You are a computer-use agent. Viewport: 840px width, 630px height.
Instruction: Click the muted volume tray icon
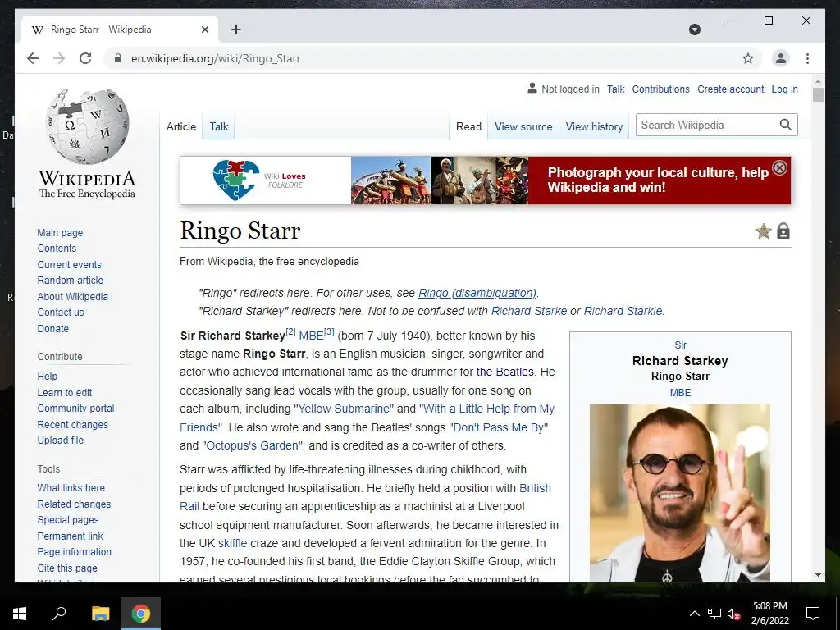[x=734, y=614]
